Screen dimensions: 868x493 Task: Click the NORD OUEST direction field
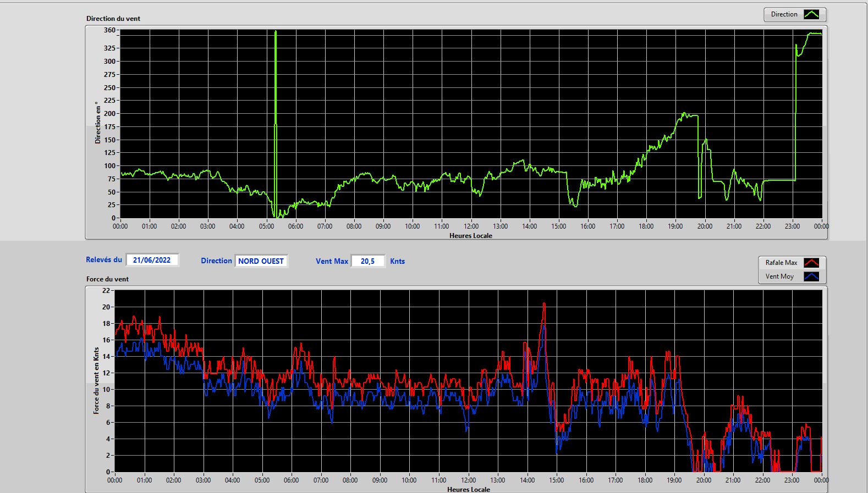[x=261, y=261]
